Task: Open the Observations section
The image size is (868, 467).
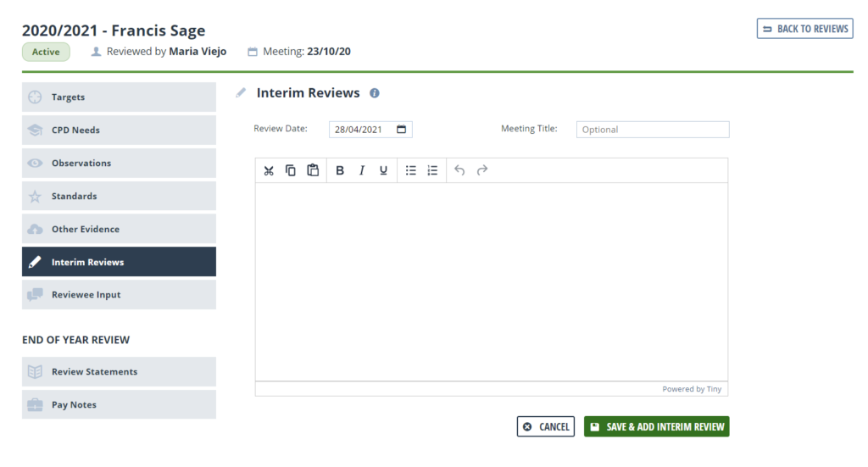Action: [119, 163]
